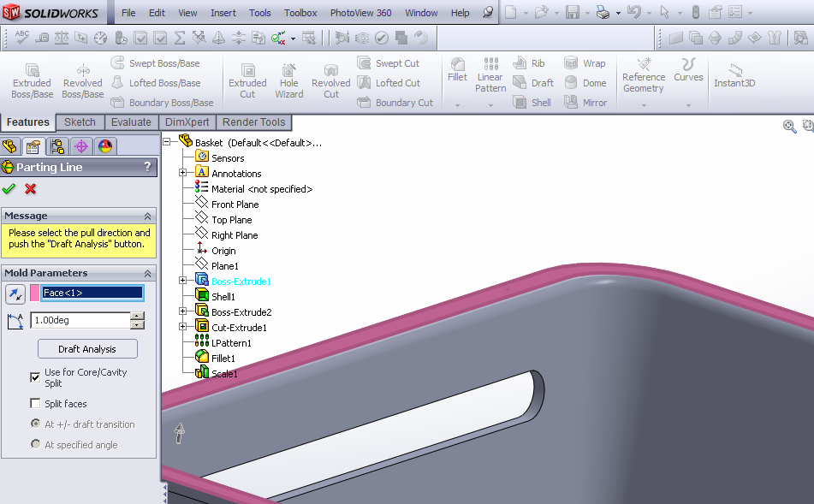Select the Rib feature
The height and width of the screenshot is (504, 814).
[x=529, y=63]
